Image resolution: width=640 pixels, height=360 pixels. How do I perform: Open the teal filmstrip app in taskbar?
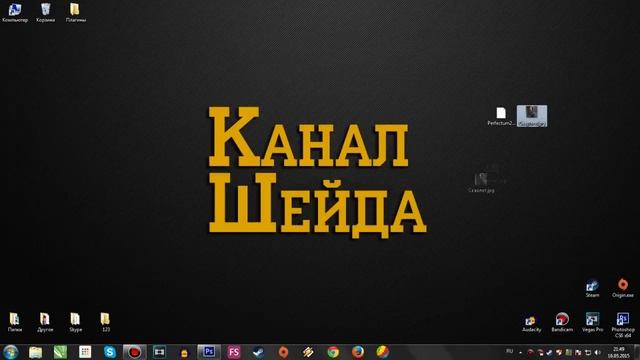pos(159,352)
